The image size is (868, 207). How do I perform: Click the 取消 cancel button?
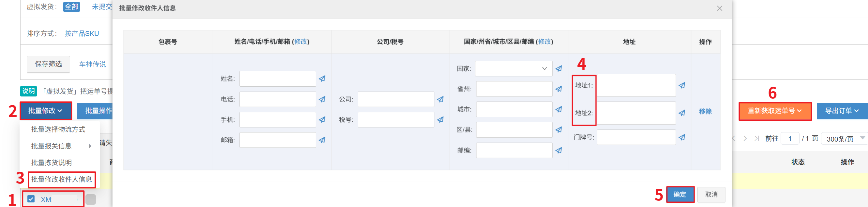pos(711,195)
